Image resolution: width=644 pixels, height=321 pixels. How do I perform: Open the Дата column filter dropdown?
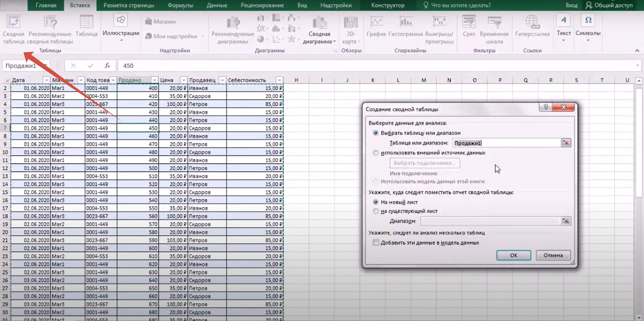tap(47, 80)
